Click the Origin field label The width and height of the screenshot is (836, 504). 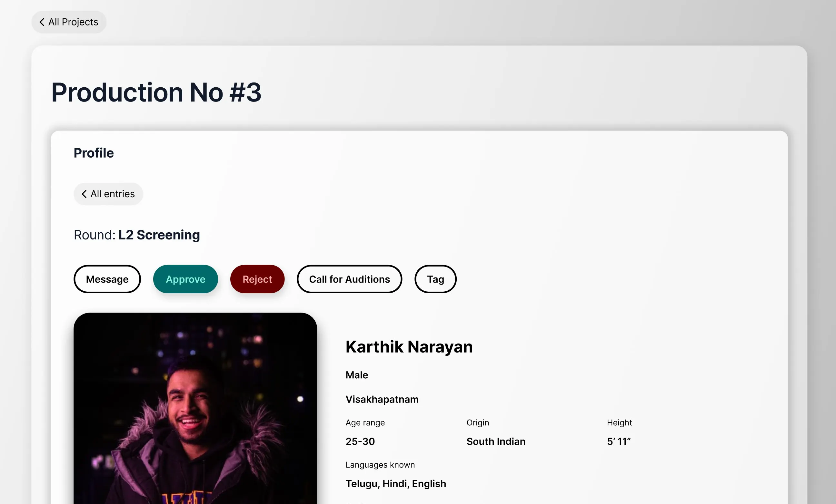(478, 423)
